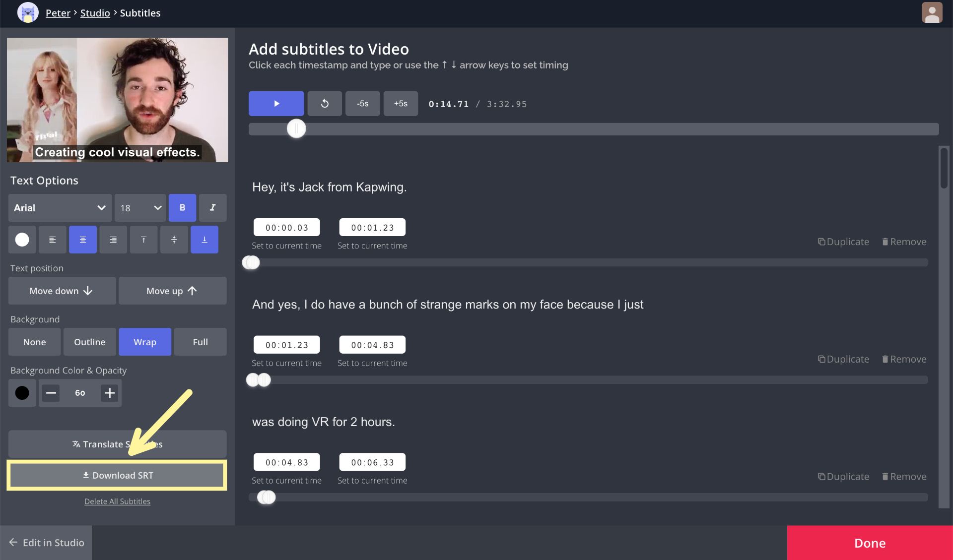Open the Peter workspace breadcrumb

point(58,13)
